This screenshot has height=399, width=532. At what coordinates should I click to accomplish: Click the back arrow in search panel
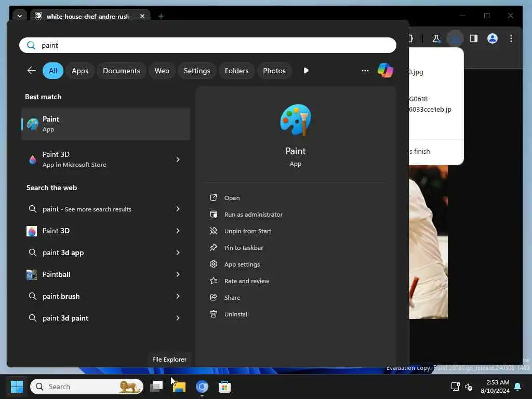coord(31,71)
